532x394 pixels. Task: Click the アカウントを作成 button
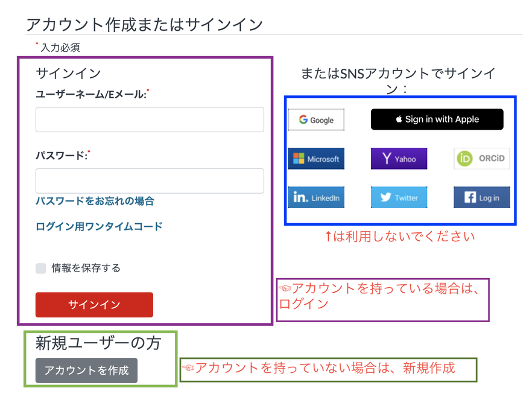(86, 371)
